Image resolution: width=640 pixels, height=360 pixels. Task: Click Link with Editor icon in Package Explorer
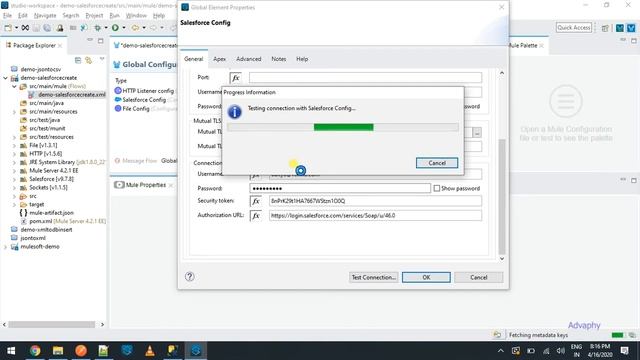tap(89, 60)
